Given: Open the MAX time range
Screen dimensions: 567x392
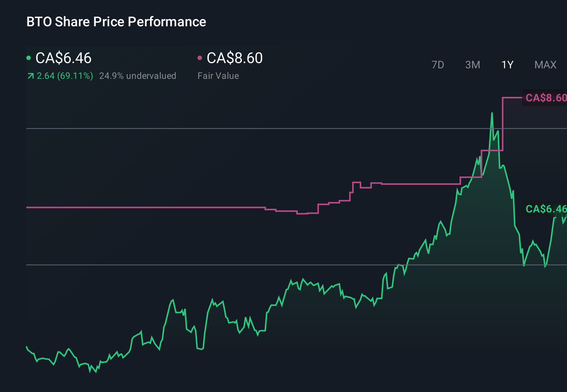Looking at the screenshot, I should [x=544, y=65].
